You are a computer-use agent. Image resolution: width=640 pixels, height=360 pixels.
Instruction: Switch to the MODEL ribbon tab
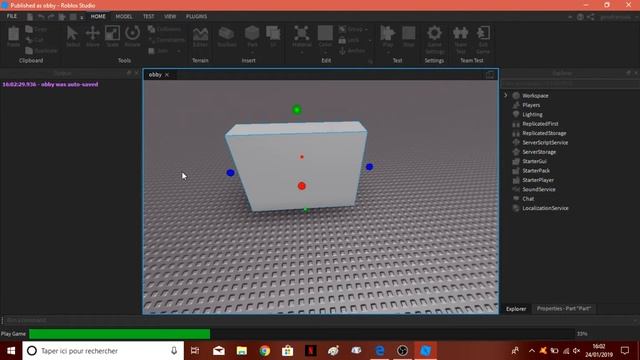click(124, 16)
